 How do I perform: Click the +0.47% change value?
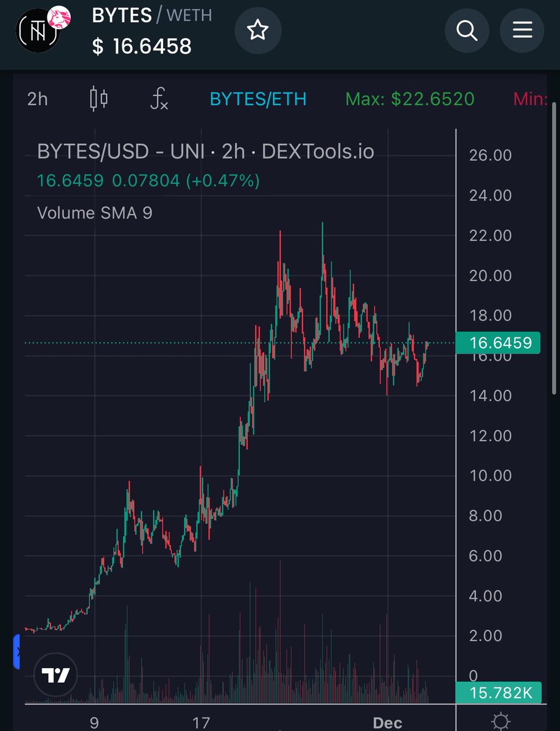(x=222, y=181)
